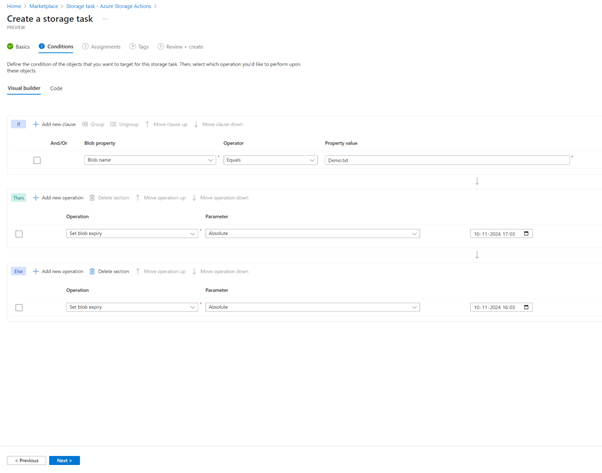Open calendar picker for 17:03 date field
Viewport: 602px width, 473px height.
tap(526, 233)
